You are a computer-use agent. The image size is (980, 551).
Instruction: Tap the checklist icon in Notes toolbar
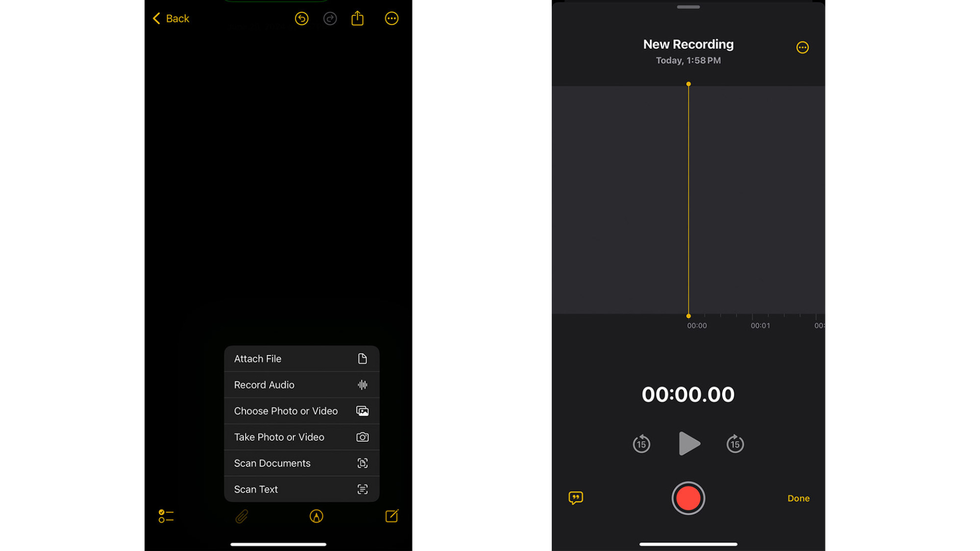coord(166,516)
